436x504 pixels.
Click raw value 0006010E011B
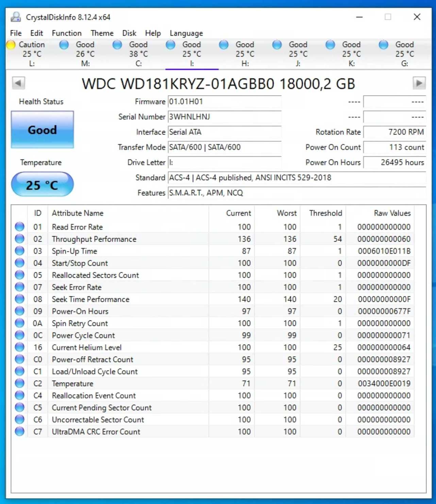(384, 251)
